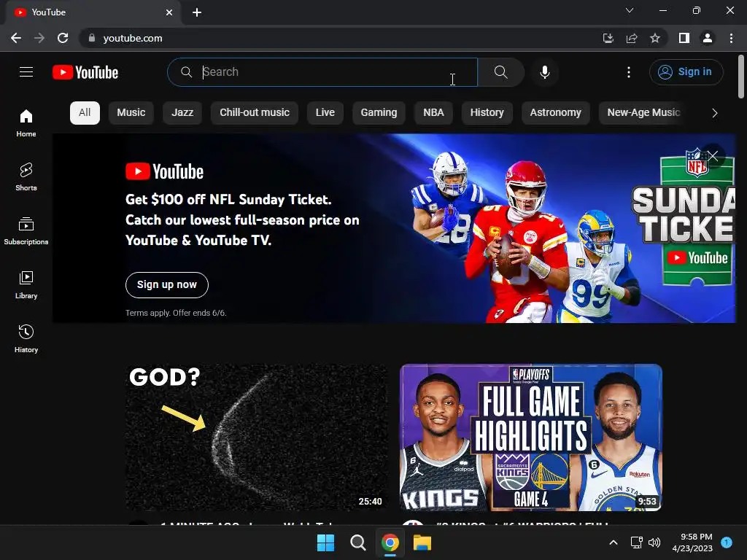The image size is (747, 560).
Task: Open Chrome profile icon
Action: tap(708, 38)
